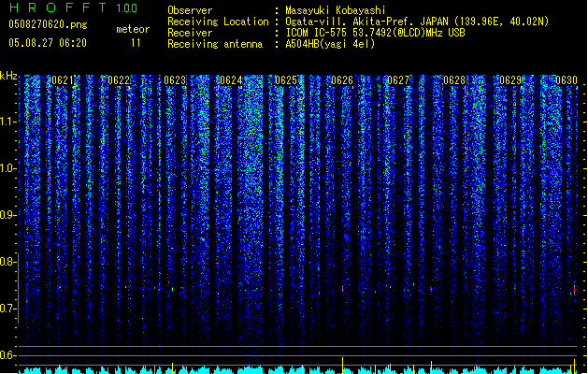Image resolution: width=588 pixels, height=374 pixels.
Task: Click the 0624 time marker
Action: (x=231, y=80)
